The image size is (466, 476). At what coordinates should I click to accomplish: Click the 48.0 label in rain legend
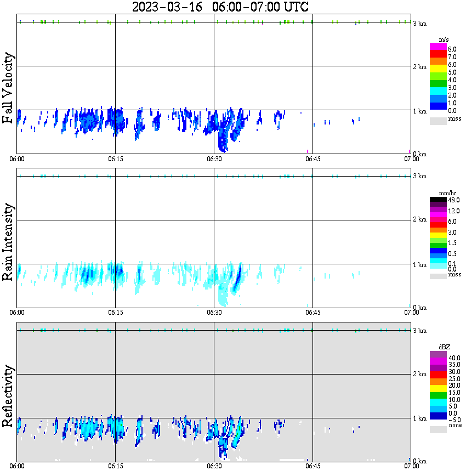[x=454, y=200]
